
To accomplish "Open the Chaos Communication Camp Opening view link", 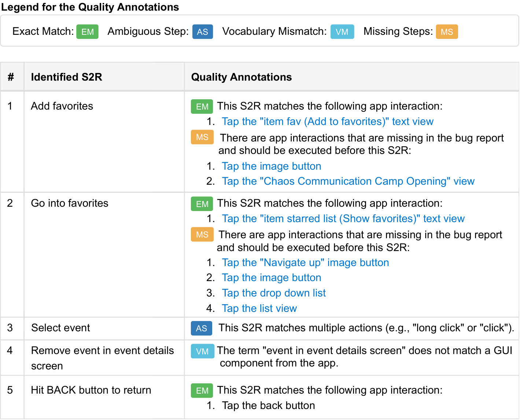I will coord(348,181).
